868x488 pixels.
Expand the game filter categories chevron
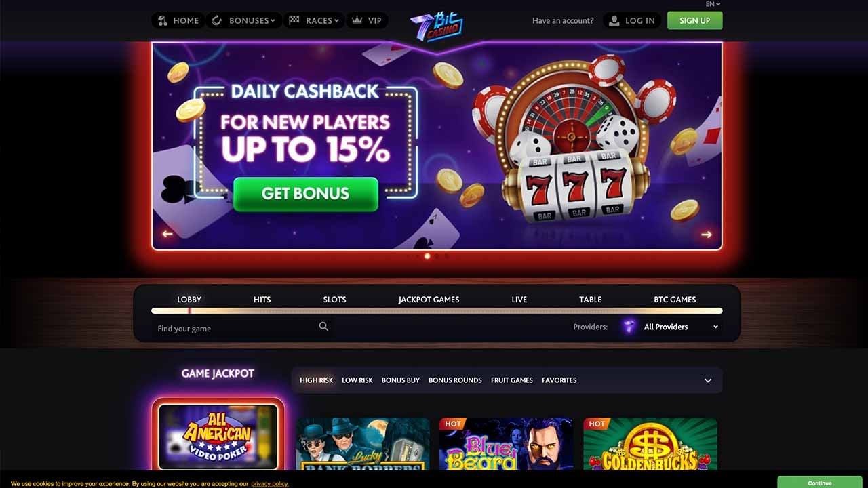(708, 380)
